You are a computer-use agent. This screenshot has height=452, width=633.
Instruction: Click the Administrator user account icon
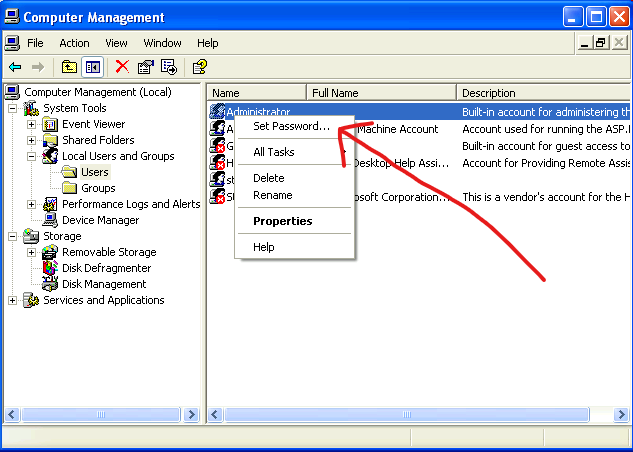click(x=217, y=111)
